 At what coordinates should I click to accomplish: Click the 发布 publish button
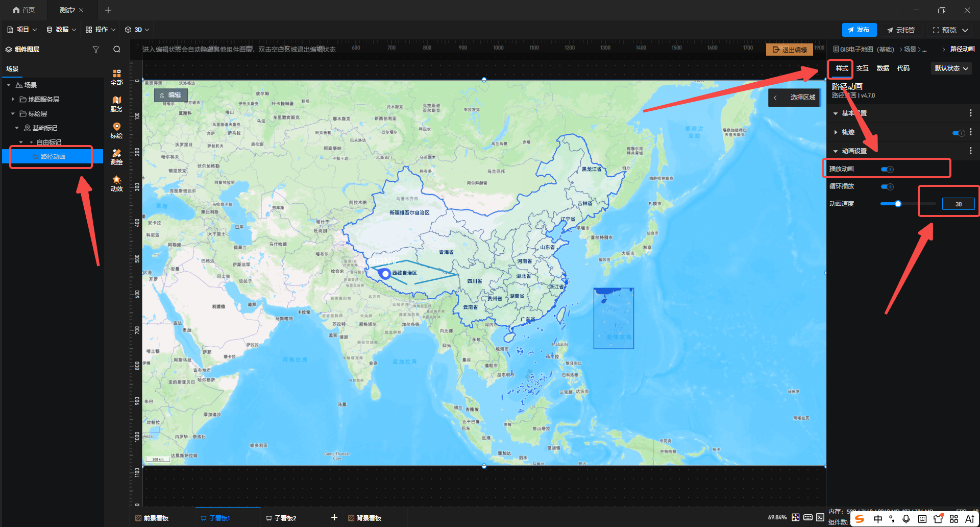859,30
